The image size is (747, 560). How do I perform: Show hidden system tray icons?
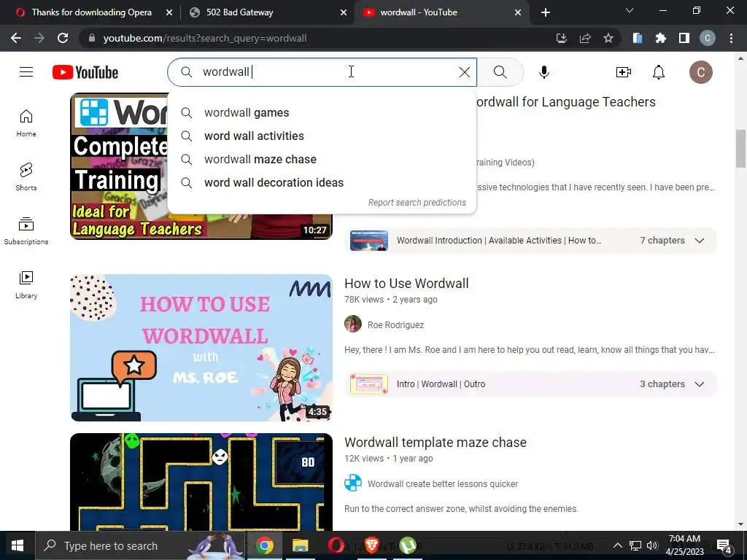pos(617,545)
